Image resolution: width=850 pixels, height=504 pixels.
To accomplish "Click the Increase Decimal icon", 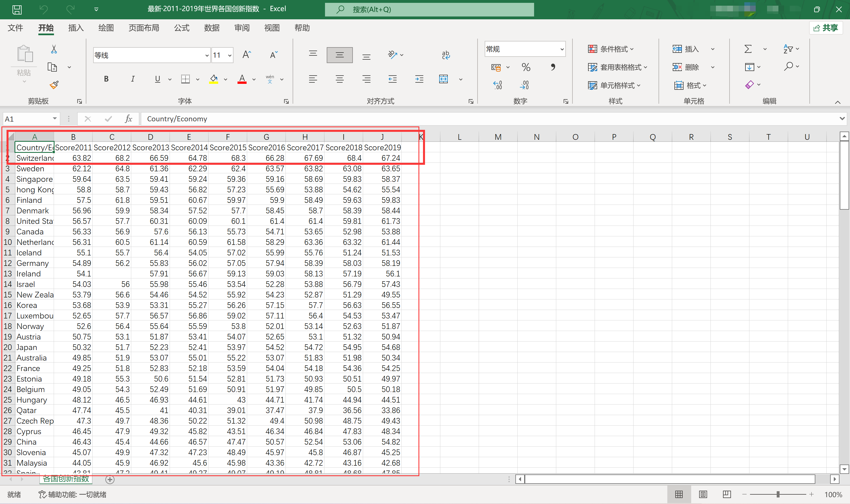I will click(x=497, y=85).
